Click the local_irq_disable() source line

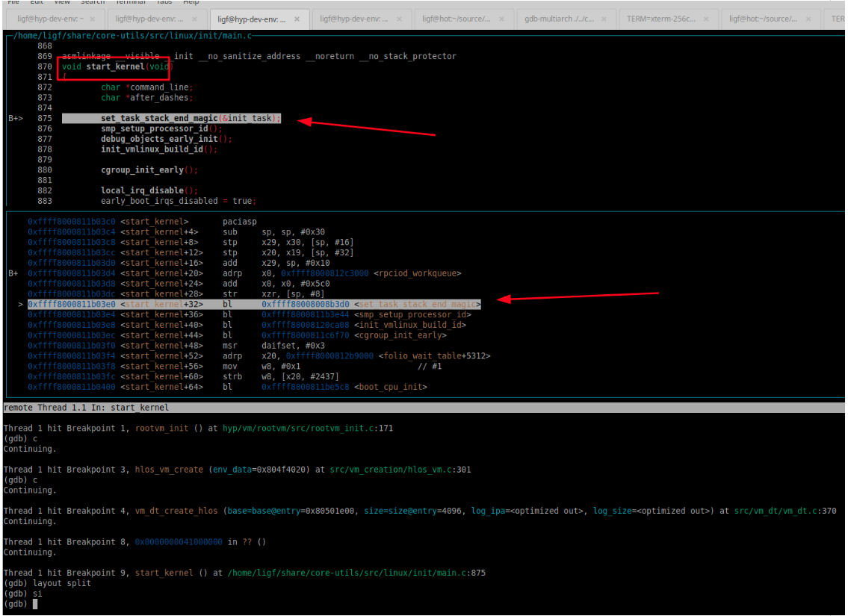(149, 190)
